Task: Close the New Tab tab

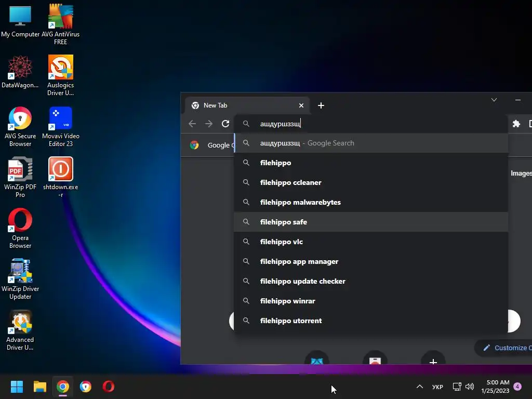Action: click(x=301, y=105)
